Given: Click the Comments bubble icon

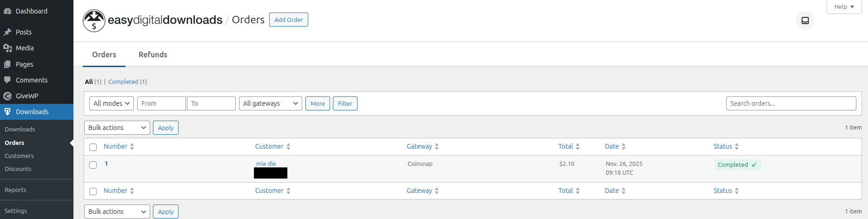Looking at the screenshot, I should tap(7, 80).
